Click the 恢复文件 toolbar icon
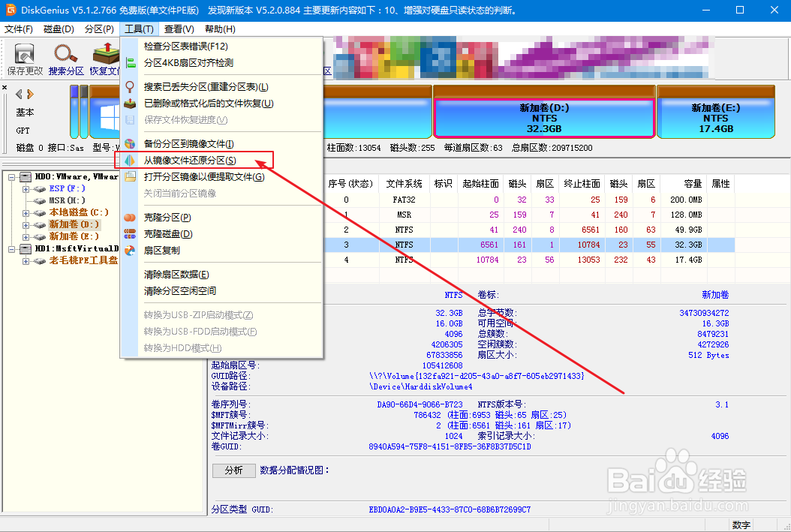Image resolution: width=791 pixels, height=532 pixels. [105, 54]
